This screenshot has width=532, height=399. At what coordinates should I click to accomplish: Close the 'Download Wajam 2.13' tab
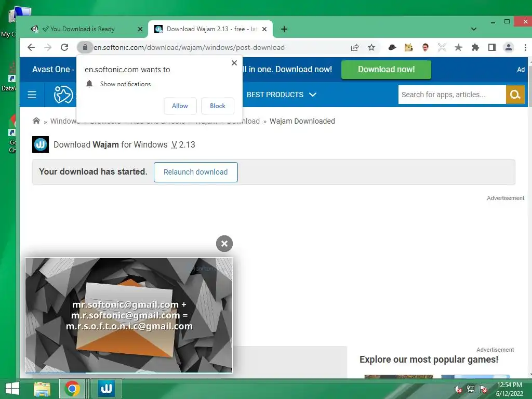(264, 29)
